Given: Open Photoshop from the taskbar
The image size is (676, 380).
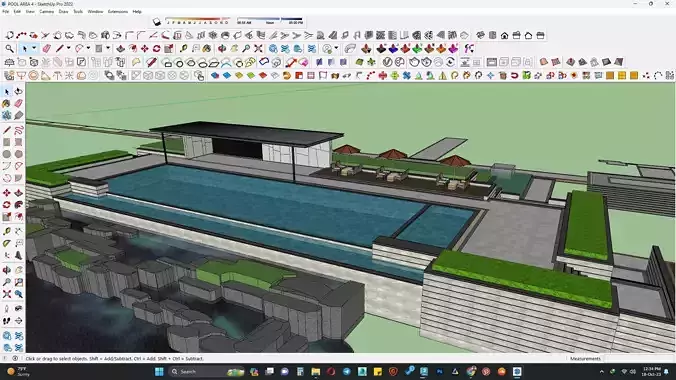Looking at the screenshot, I should pos(440,371).
